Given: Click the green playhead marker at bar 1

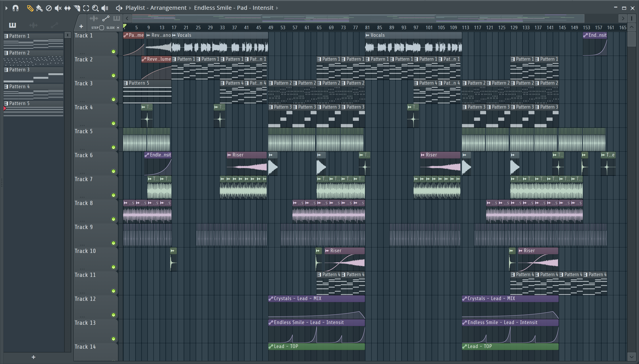Looking at the screenshot, I should coord(125,26).
